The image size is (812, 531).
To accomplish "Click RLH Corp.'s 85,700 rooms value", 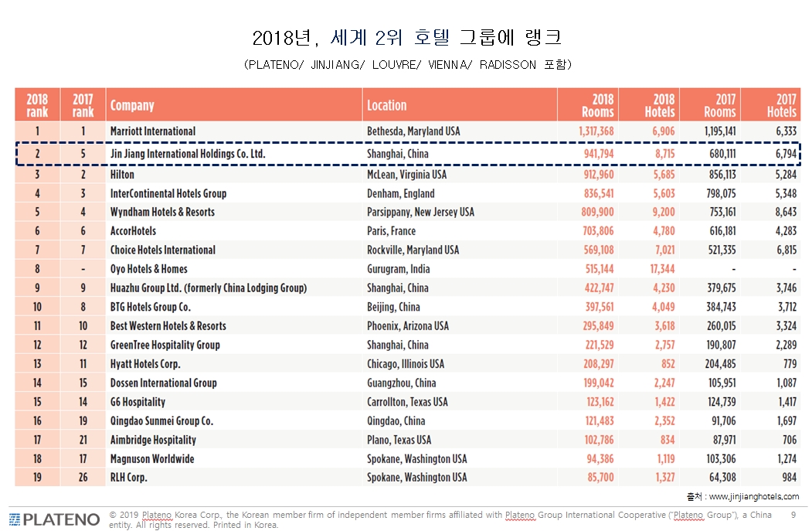I will [x=601, y=478].
